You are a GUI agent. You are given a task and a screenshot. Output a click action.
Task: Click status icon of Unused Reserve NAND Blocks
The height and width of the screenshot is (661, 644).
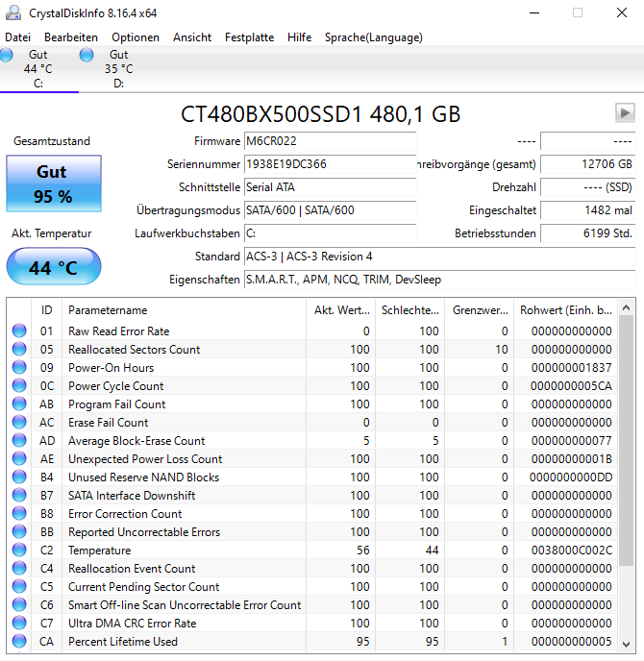point(19,477)
